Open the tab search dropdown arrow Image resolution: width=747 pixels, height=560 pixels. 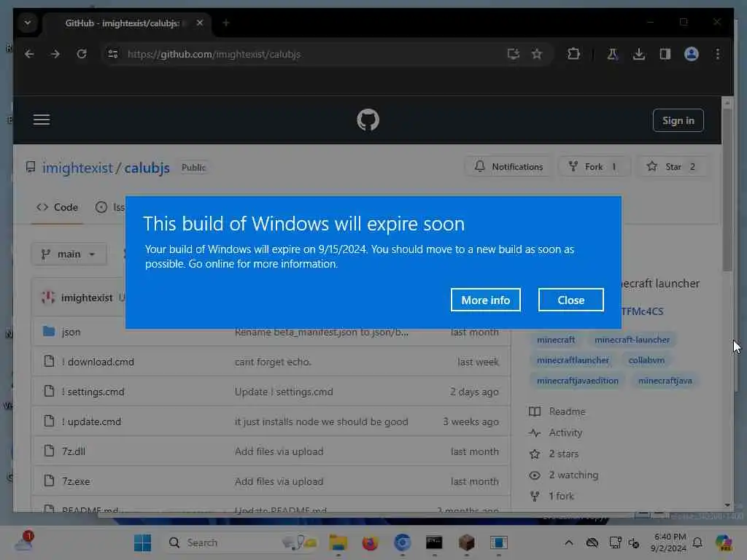(x=28, y=23)
